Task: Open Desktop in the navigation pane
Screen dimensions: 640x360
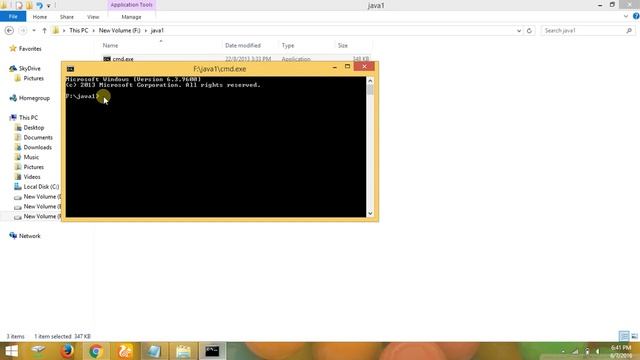Action: coord(33,127)
